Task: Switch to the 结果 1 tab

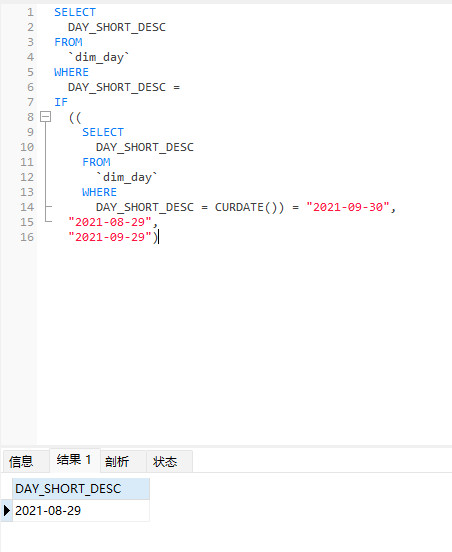Action: click(x=75, y=460)
